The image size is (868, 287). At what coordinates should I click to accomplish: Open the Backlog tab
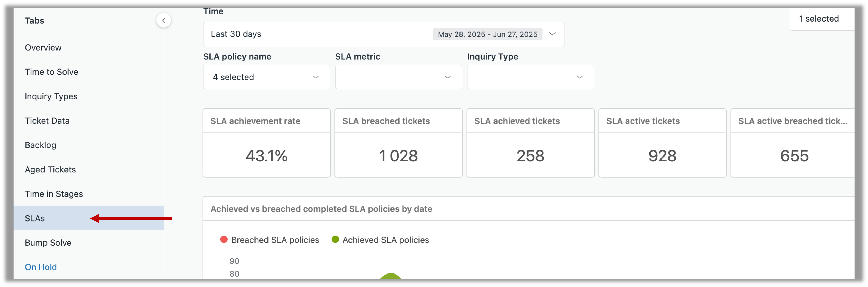(41, 145)
